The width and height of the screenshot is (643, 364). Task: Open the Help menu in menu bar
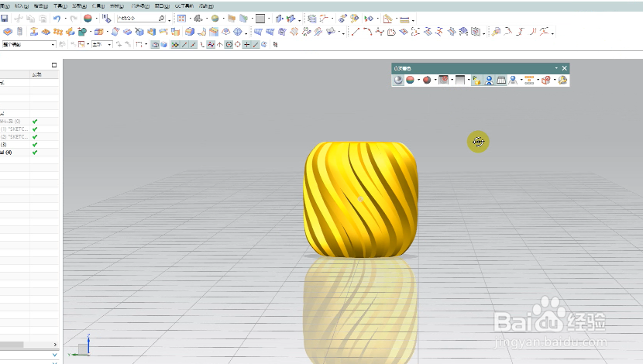[x=206, y=5]
